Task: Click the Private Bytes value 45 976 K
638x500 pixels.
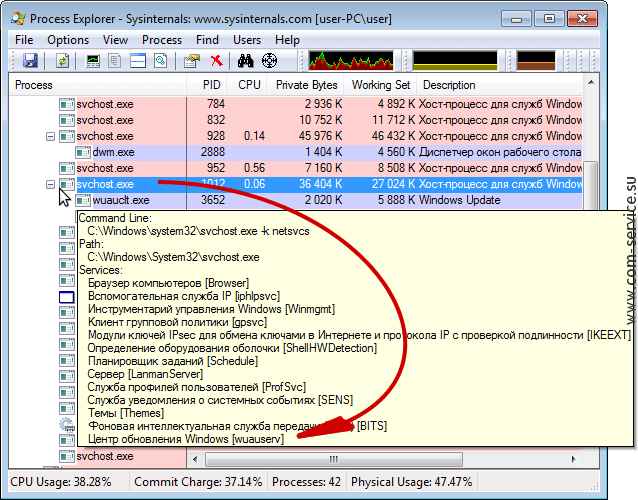Action: pyautogui.click(x=320, y=136)
